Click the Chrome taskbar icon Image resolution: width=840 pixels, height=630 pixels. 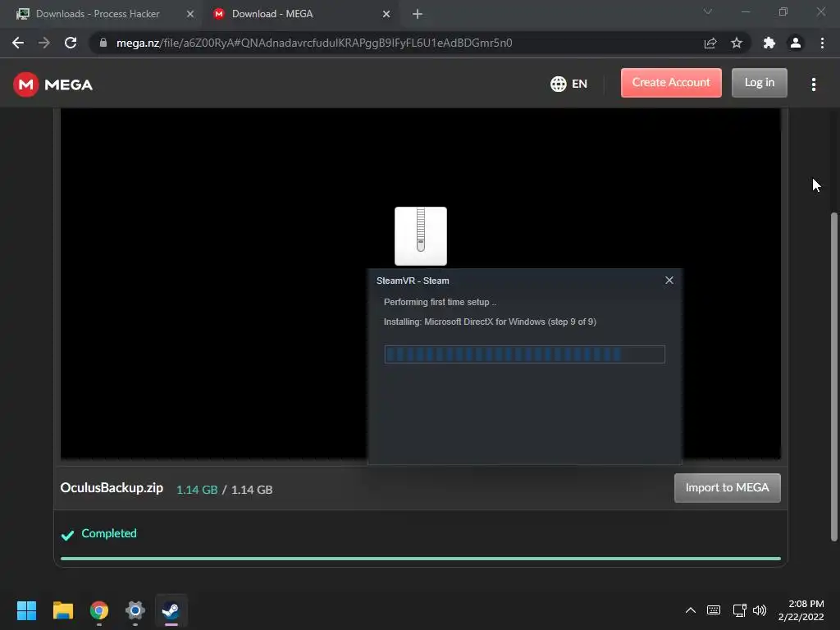(x=99, y=610)
